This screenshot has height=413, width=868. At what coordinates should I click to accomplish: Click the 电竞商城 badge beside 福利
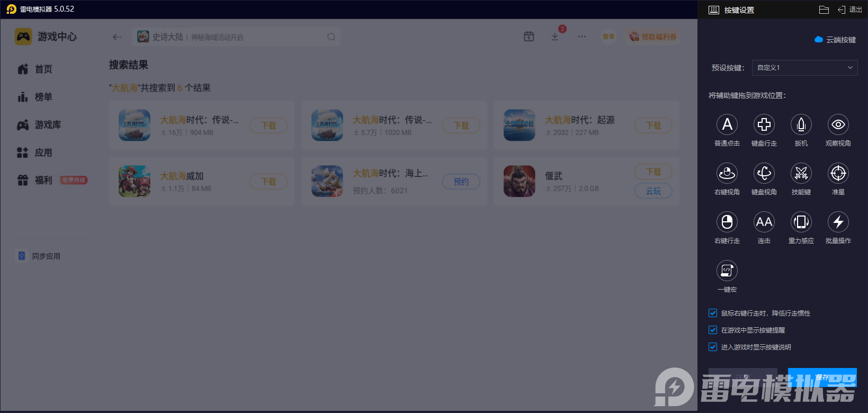(x=74, y=180)
